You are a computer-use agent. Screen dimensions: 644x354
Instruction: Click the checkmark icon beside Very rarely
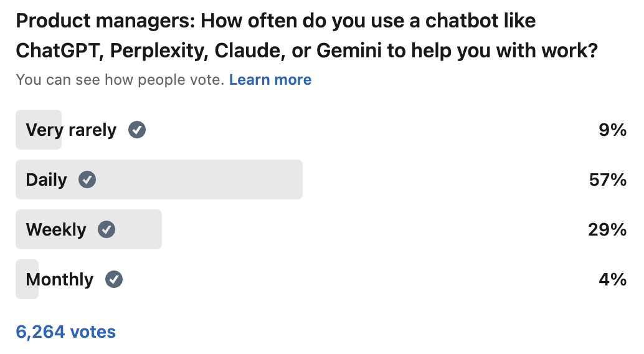137,130
